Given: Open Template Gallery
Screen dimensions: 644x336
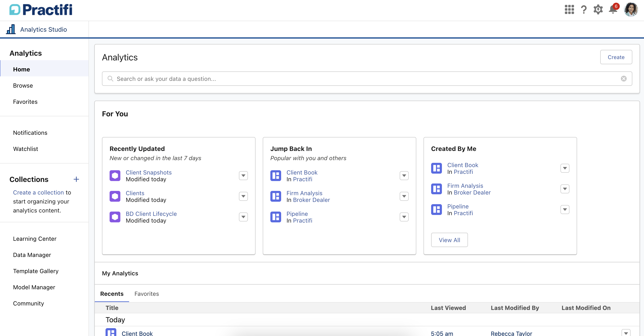Looking at the screenshot, I should [x=36, y=271].
